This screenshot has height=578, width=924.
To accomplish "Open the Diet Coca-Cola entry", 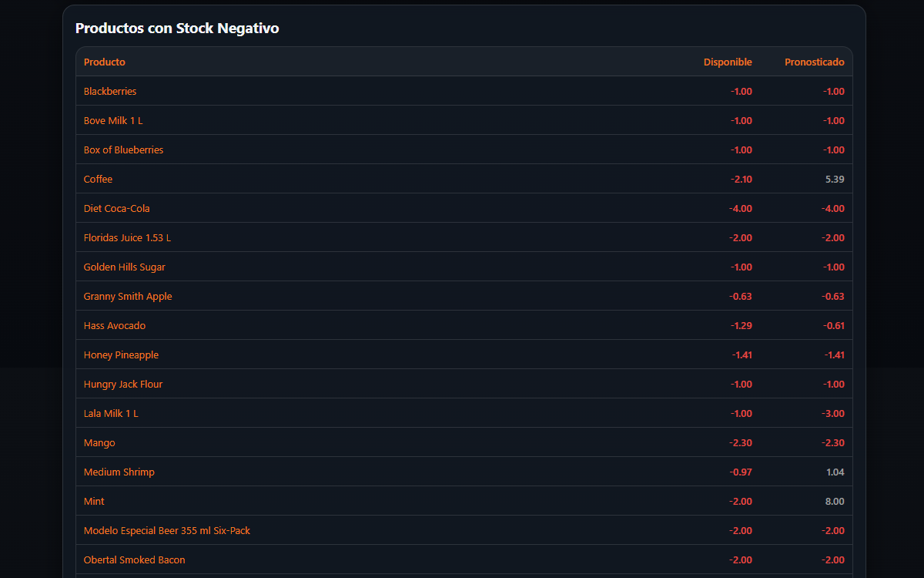I will tap(116, 208).
